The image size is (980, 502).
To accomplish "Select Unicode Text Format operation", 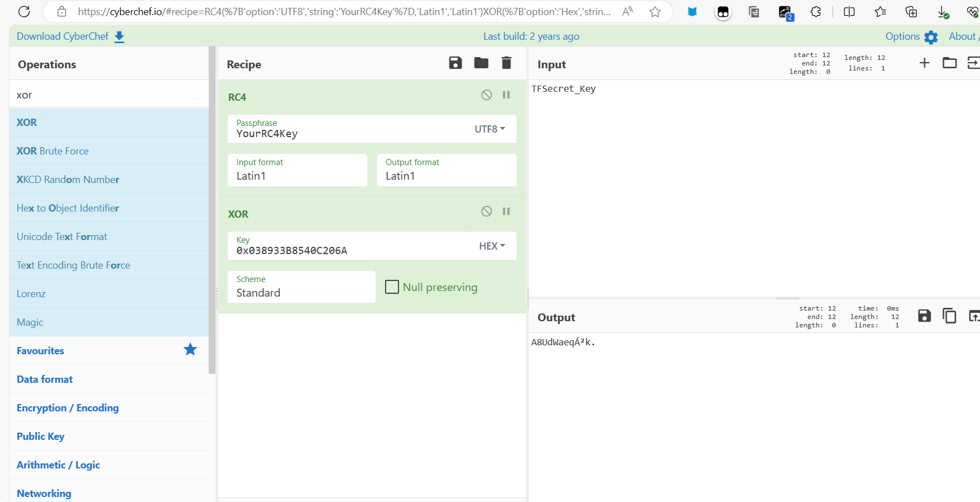I will pyautogui.click(x=109, y=236).
